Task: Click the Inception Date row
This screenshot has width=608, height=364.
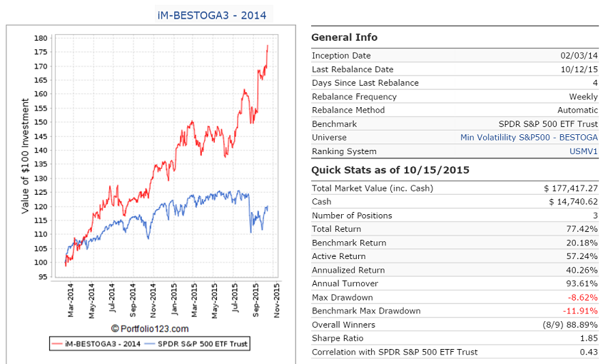Action: pos(455,56)
